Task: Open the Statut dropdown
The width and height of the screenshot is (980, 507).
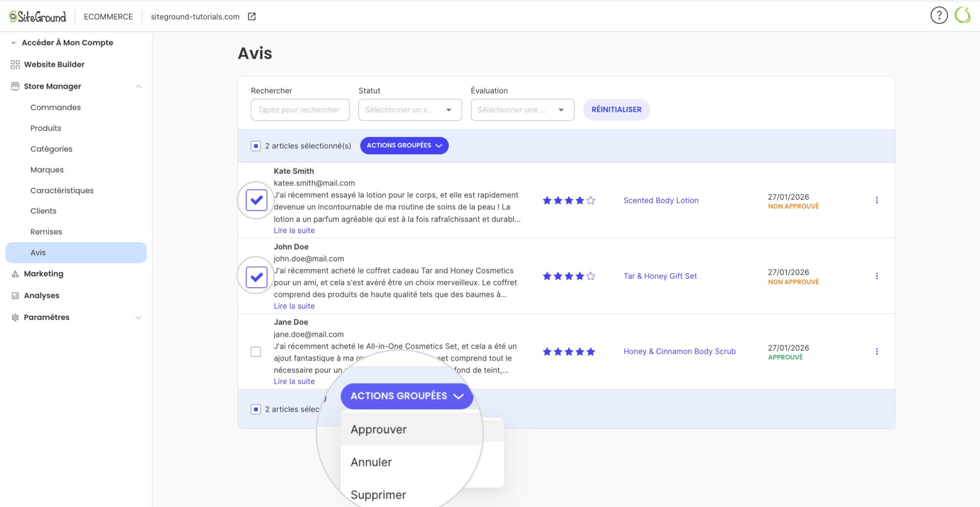Action: coord(410,110)
